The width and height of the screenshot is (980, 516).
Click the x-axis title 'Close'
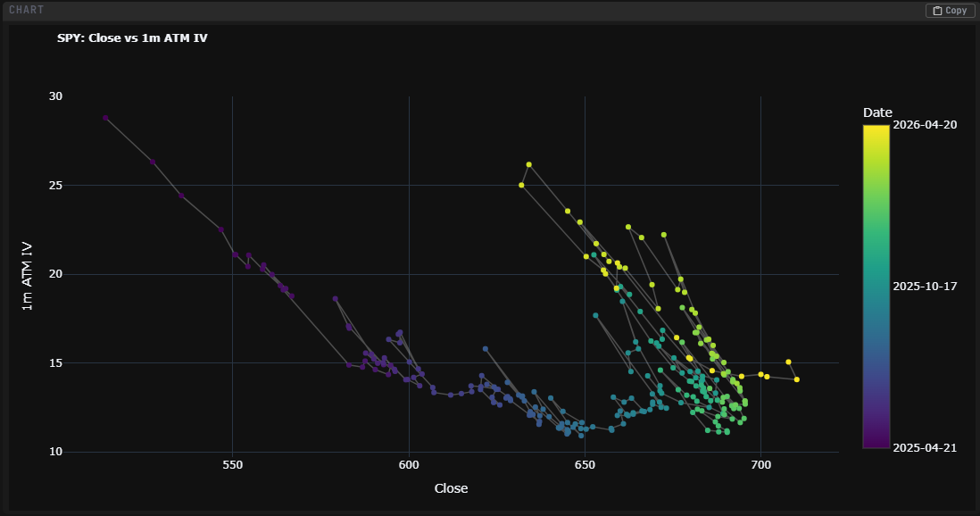[x=451, y=488]
